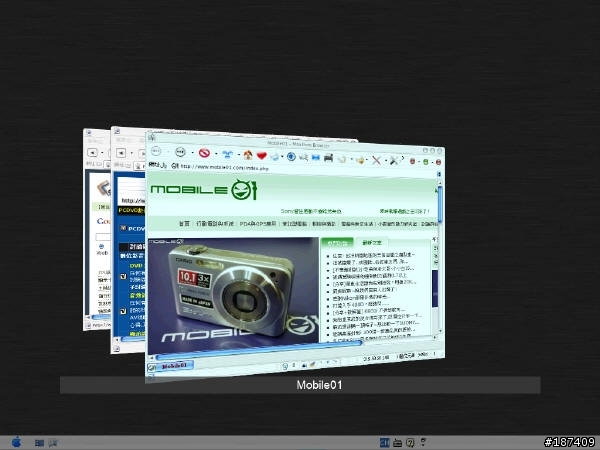Open the dropdown arrow beside the refresh icon
Image resolution: width=600 pixels, height=450 pixels.
239,155
